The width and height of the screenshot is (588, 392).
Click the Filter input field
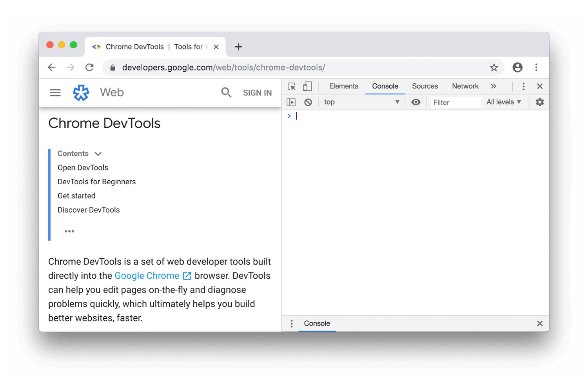click(x=456, y=102)
